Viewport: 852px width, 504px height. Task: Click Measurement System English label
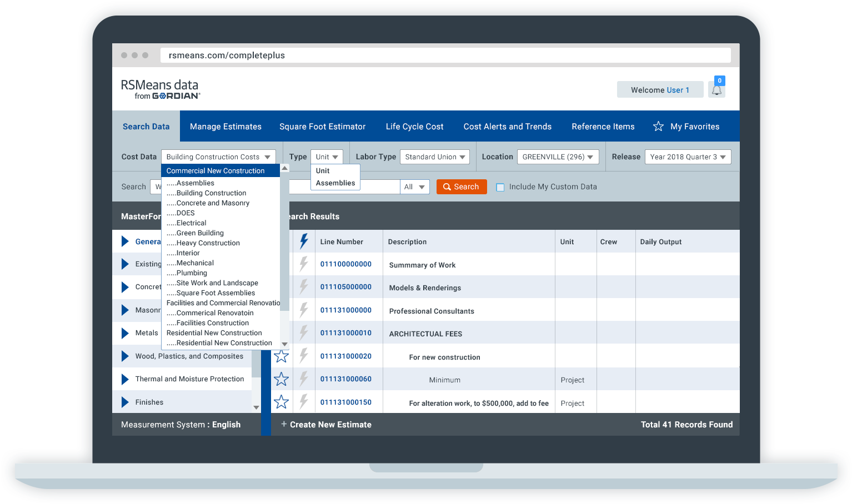tap(181, 425)
